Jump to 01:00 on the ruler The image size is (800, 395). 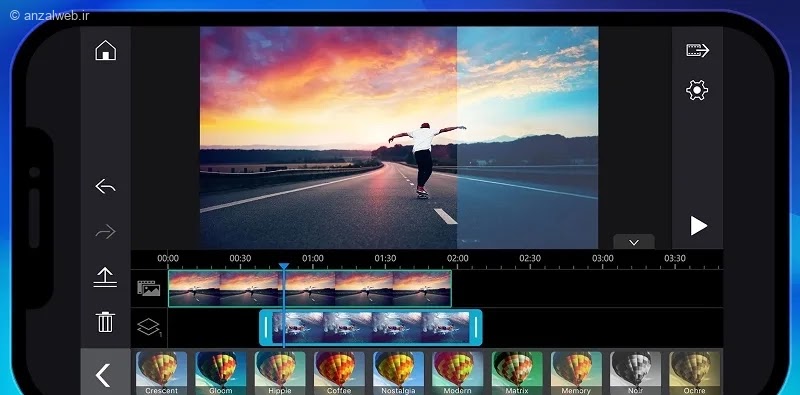tap(313, 258)
